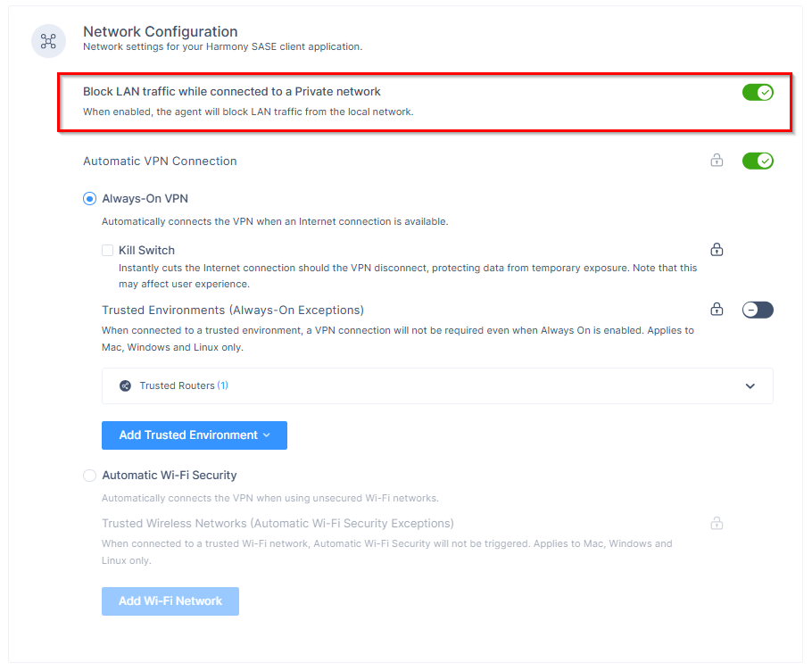Click the Trusted Routers share icon

(x=125, y=386)
